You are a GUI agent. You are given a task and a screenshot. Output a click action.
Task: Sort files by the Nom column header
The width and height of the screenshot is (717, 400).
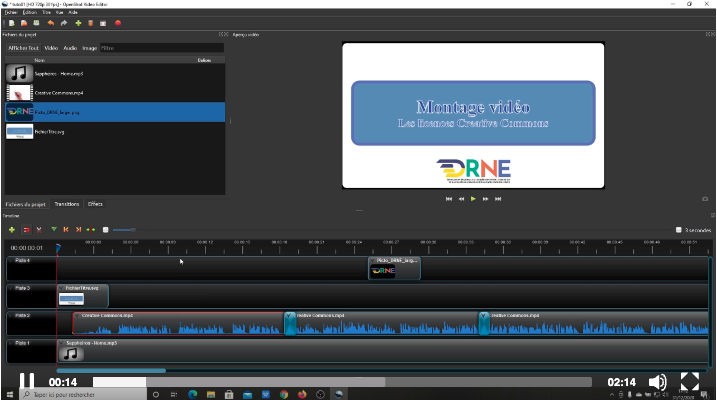click(x=40, y=60)
